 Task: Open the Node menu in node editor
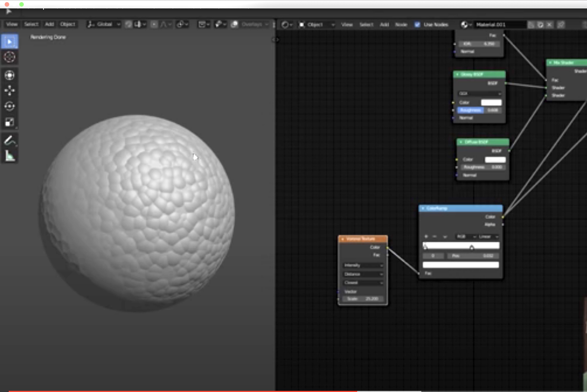pos(401,24)
